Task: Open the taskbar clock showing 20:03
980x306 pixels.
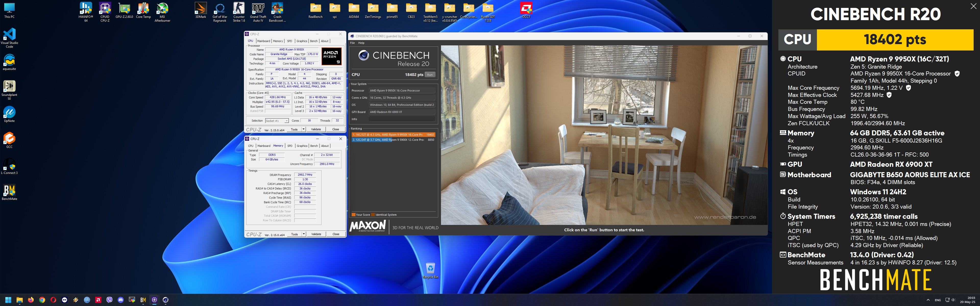Action: [x=967, y=300]
